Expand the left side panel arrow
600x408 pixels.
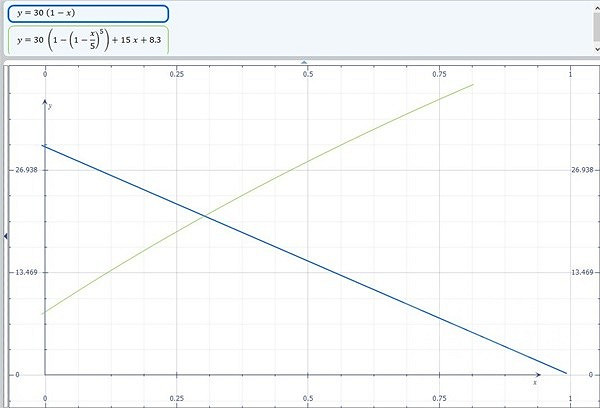point(4,235)
